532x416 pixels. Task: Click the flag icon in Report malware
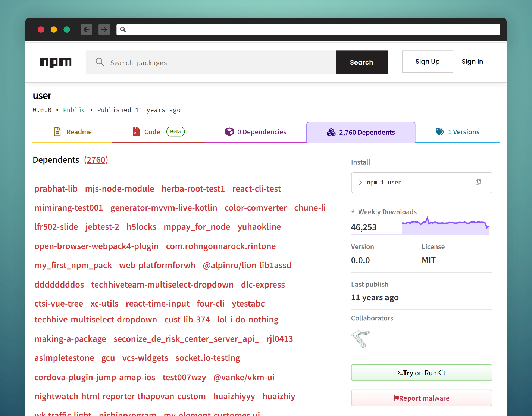(397, 398)
